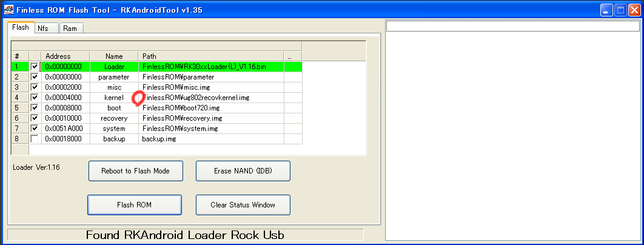
Task: Click address 0x00008000 in boot row
Action: click(65, 108)
